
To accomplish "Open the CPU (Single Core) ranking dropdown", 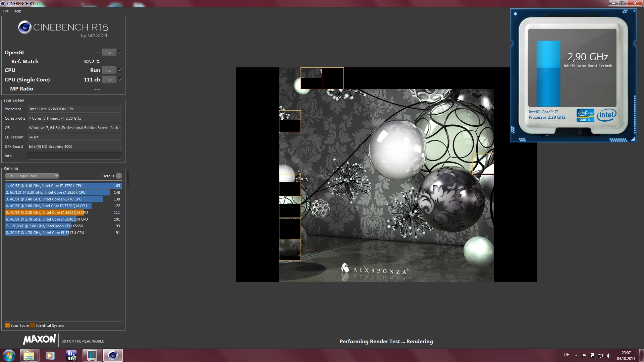I will tap(32, 176).
